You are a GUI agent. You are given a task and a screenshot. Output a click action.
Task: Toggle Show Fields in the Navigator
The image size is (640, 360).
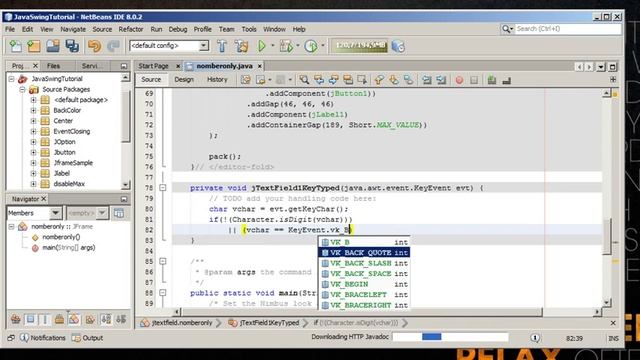[31, 319]
